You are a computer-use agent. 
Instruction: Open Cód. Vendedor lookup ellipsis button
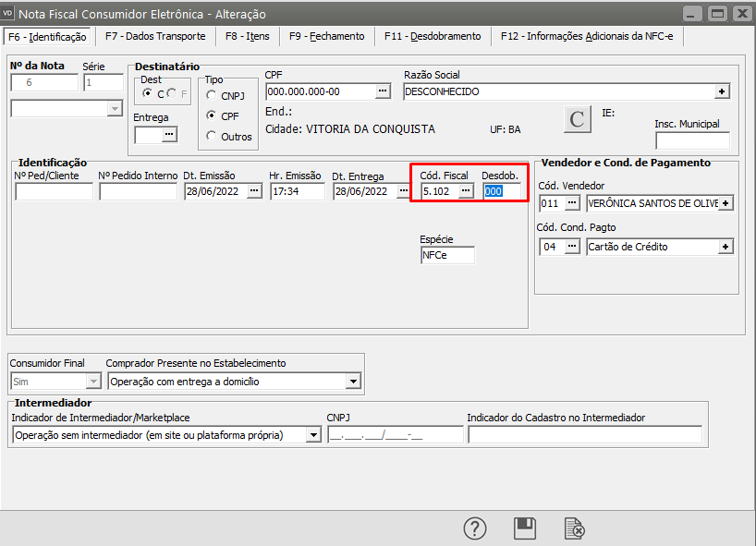coord(573,203)
